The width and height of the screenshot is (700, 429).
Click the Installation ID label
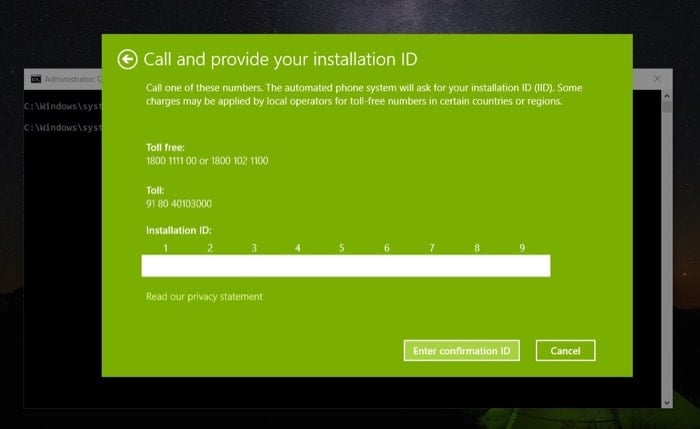[x=179, y=230]
